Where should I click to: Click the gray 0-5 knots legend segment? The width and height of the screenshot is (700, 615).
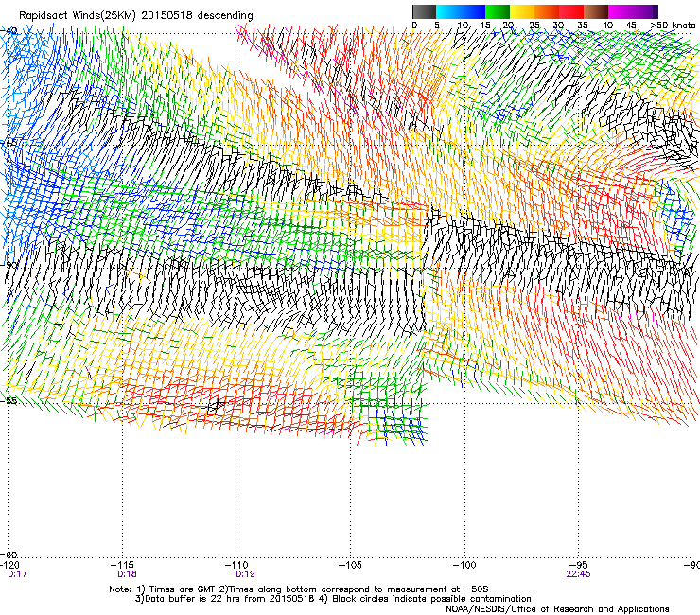pos(424,11)
